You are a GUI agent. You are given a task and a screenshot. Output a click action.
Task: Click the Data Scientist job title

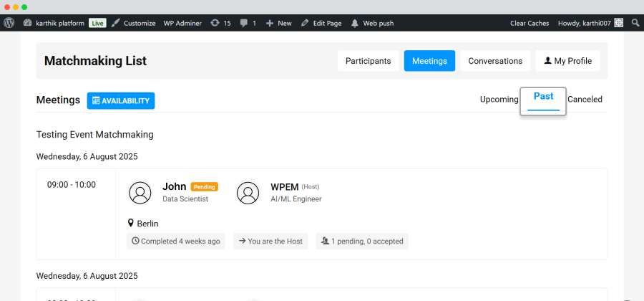coord(185,199)
